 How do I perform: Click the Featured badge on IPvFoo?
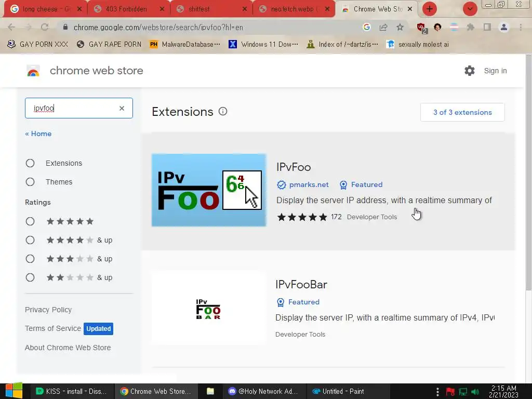(x=361, y=184)
